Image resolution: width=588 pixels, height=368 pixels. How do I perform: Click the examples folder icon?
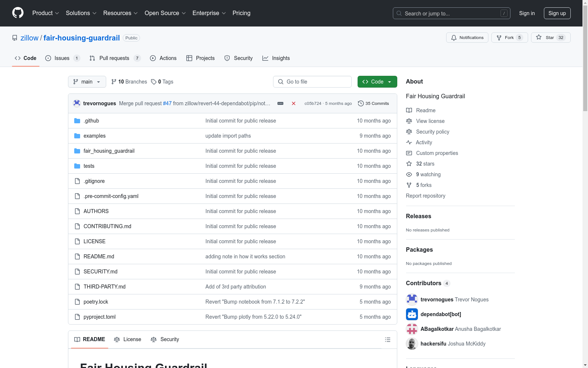(77, 136)
